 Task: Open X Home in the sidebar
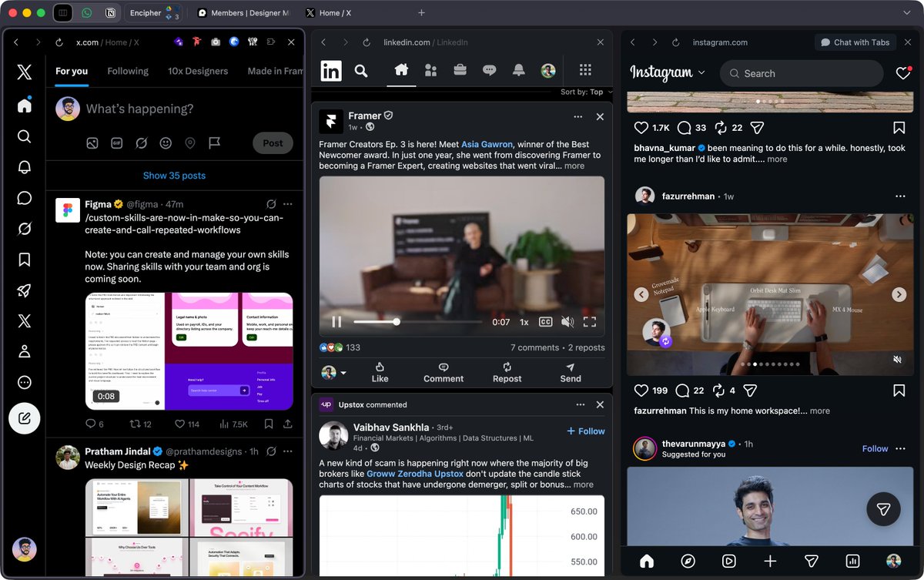pos(24,106)
